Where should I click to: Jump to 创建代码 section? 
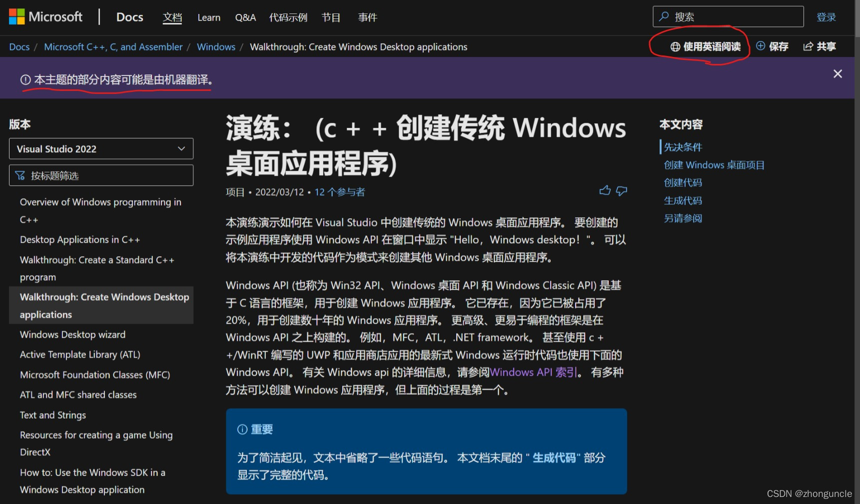coord(683,183)
